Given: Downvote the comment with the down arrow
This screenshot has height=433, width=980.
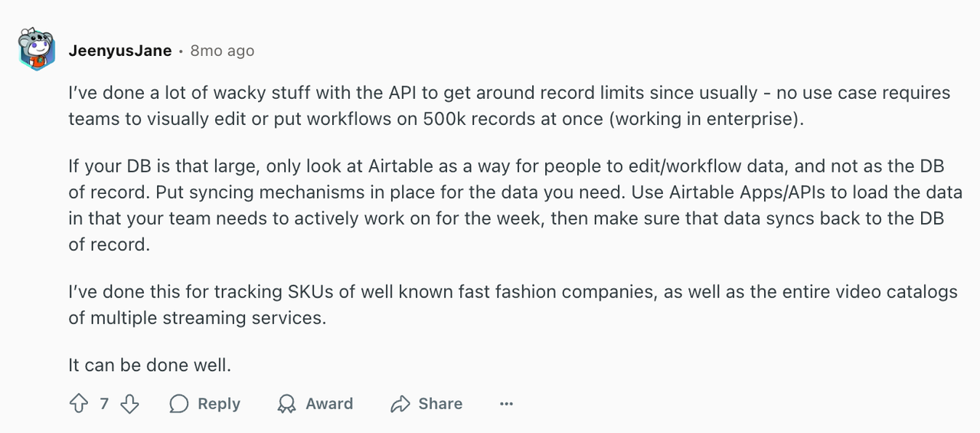Looking at the screenshot, I should point(130,404).
